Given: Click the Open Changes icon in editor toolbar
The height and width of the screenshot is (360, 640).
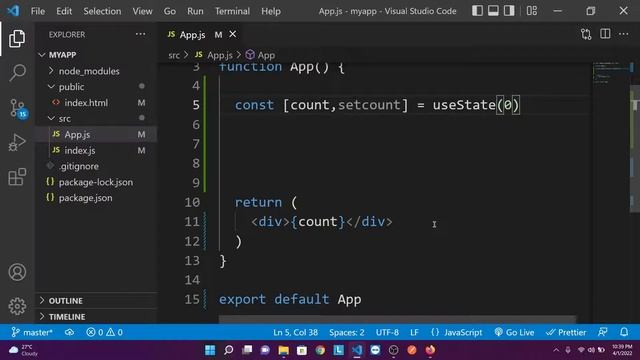Looking at the screenshot, I should click(x=586, y=34).
